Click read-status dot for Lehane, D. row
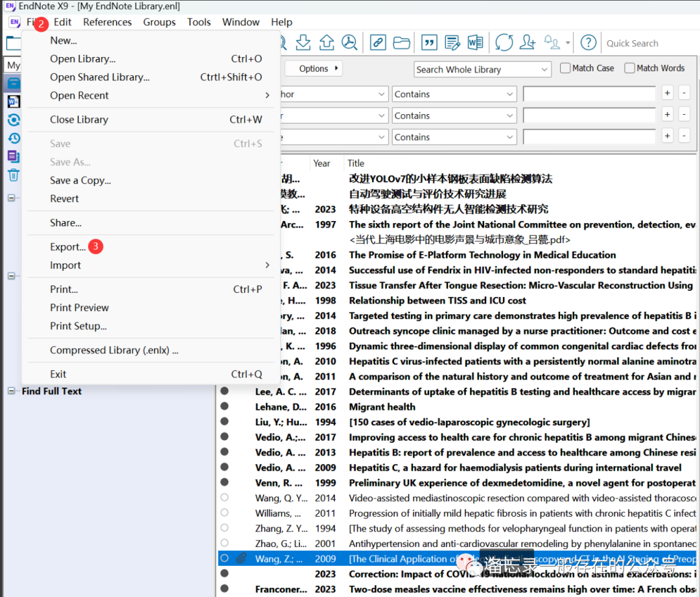Screen dimensions: 700x597 224,406
